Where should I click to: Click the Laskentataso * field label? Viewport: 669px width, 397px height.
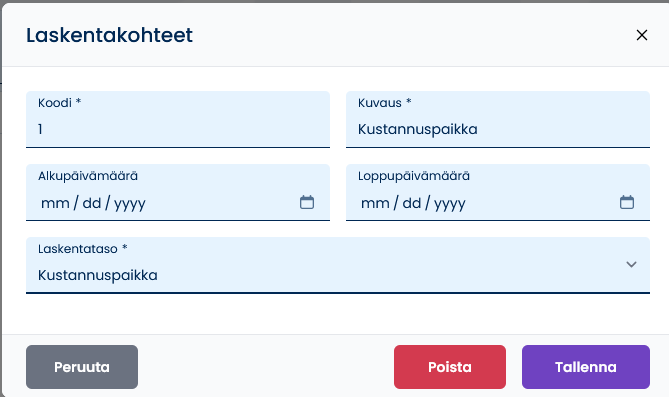pos(83,249)
